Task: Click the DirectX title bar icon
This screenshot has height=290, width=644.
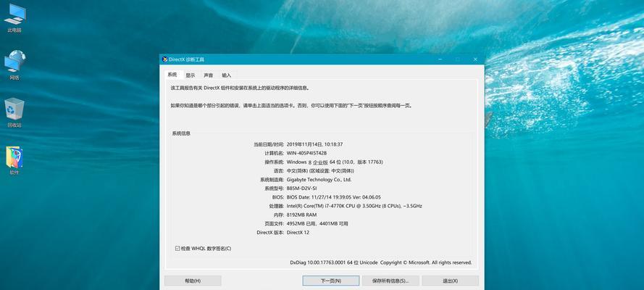Action: pos(165,59)
